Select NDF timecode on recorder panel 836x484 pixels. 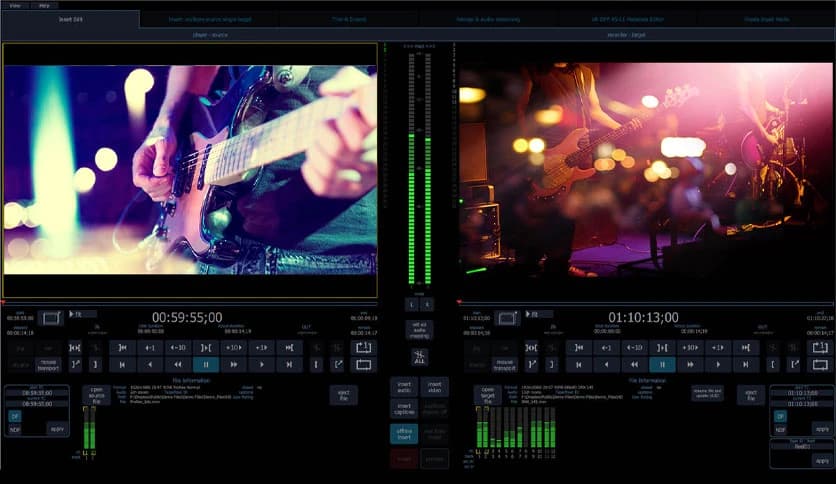780,429
